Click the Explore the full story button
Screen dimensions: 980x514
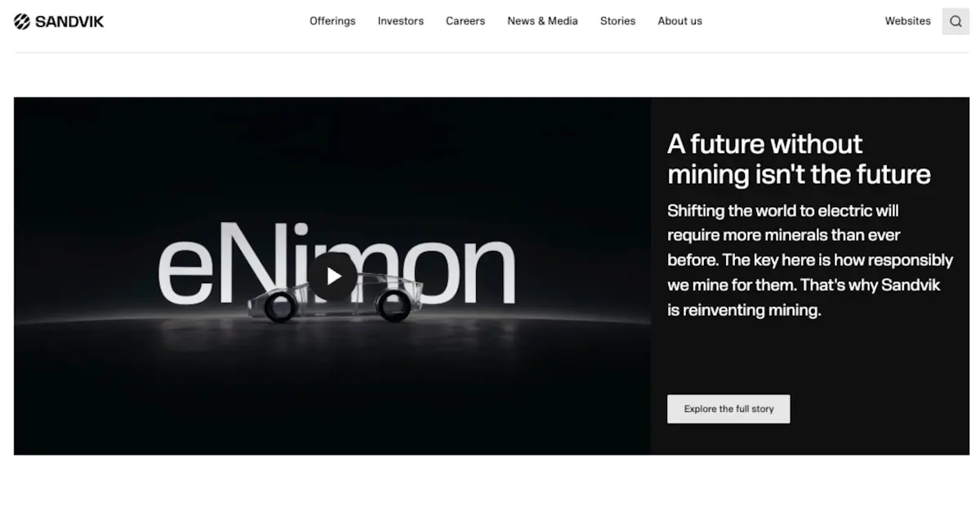[x=728, y=409]
